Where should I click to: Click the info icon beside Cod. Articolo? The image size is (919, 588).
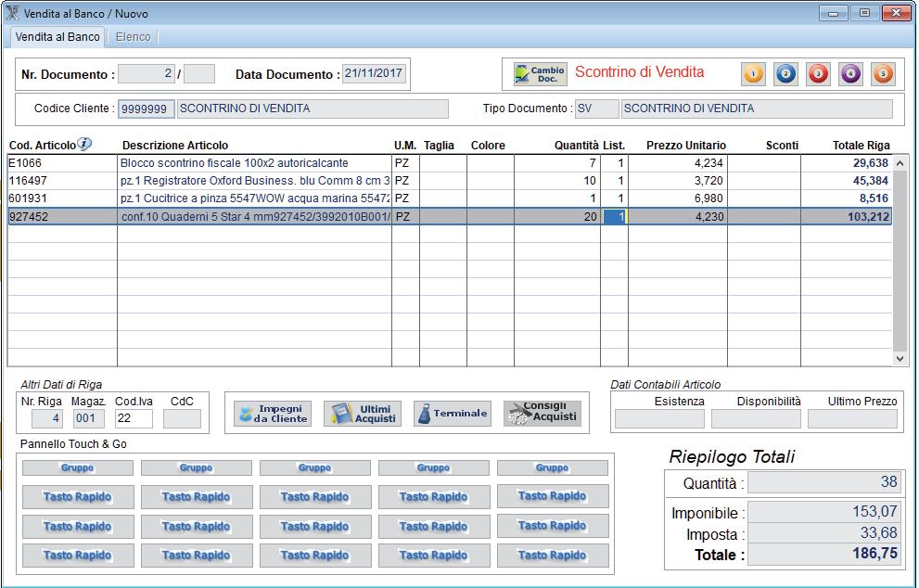pyautogui.click(x=85, y=144)
